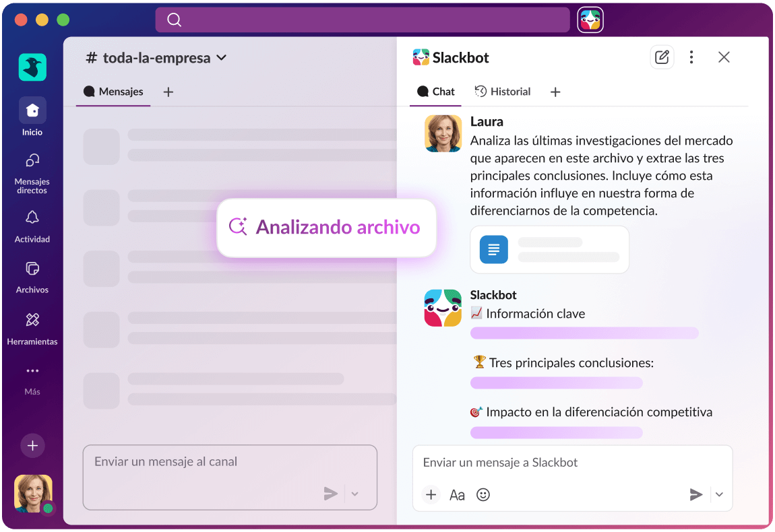Open the Archivos section
Viewport: 775px width, 532px height.
coord(32,277)
